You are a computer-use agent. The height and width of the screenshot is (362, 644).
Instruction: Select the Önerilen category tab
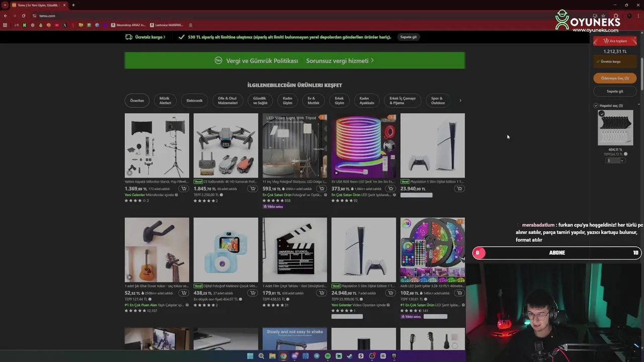[137, 101]
